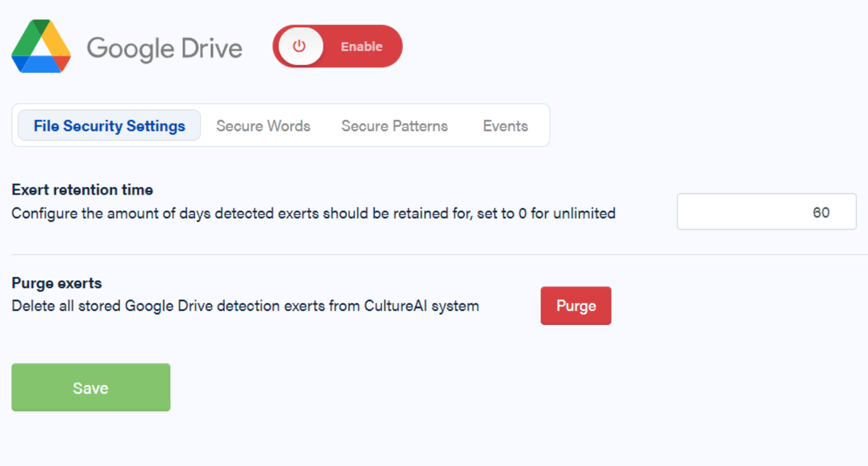Click the Purge exerts section label

pos(56,283)
